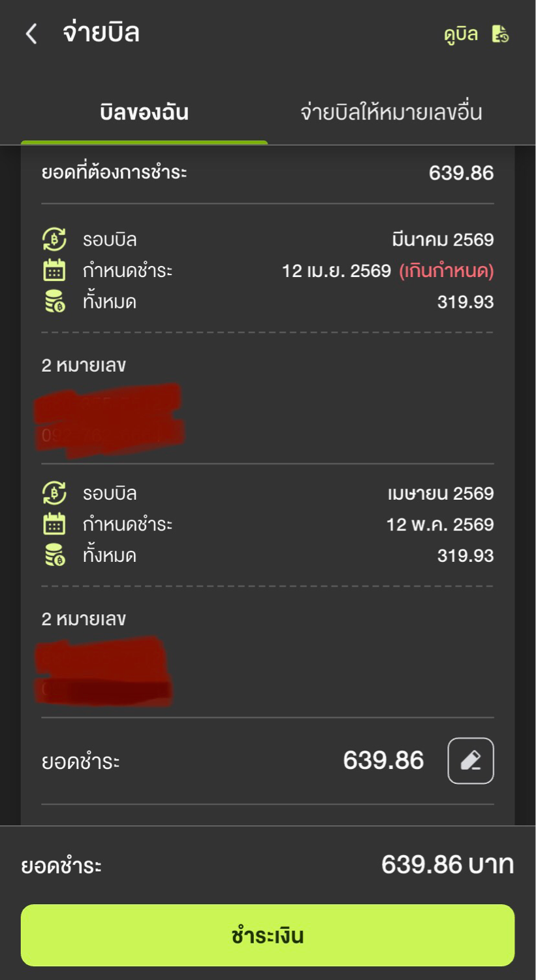Switch to the บิลของฉัน tab
This screenshot has height=980, width=536.
tap(144, 112)
